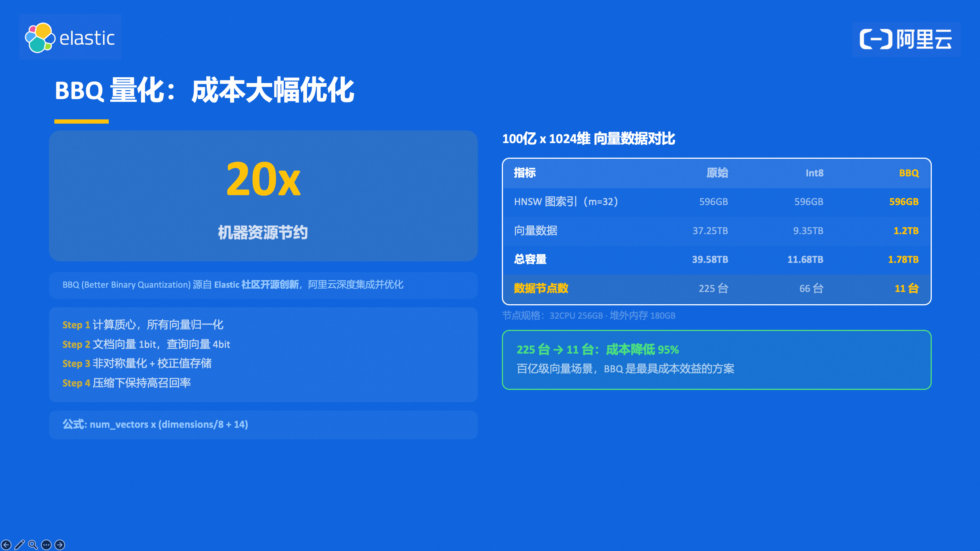The width and height of the screenshot is (980, 551).
Task: Go to the previous slide arrow
Action: tap(6, 544)
